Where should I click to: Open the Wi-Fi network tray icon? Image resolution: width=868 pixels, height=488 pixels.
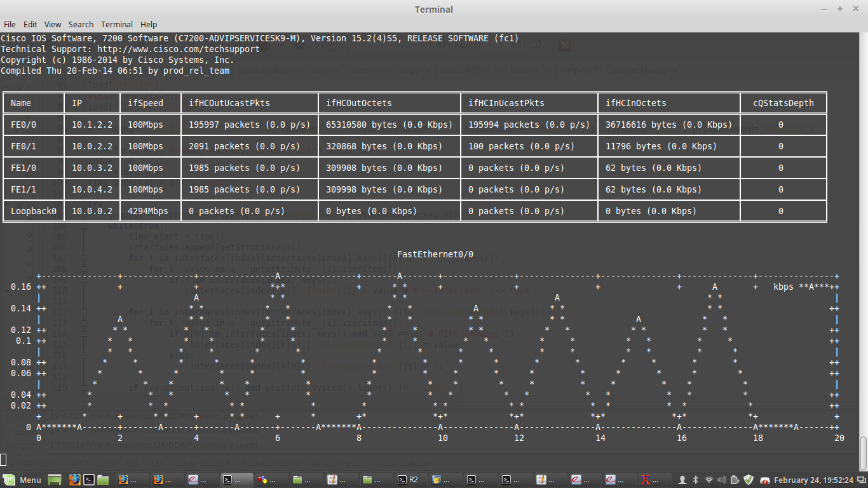click(709, 480)
